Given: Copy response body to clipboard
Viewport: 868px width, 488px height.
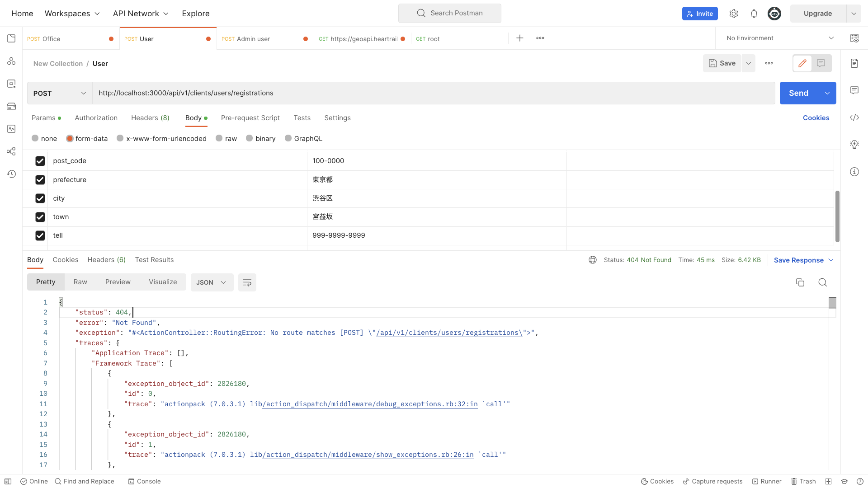Looking at the screenshot, I should (800, 282).
